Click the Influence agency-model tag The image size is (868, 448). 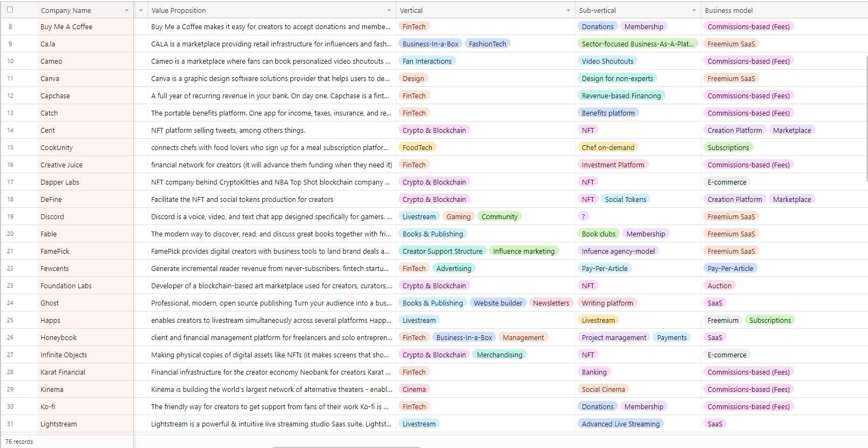pos(619,251)
